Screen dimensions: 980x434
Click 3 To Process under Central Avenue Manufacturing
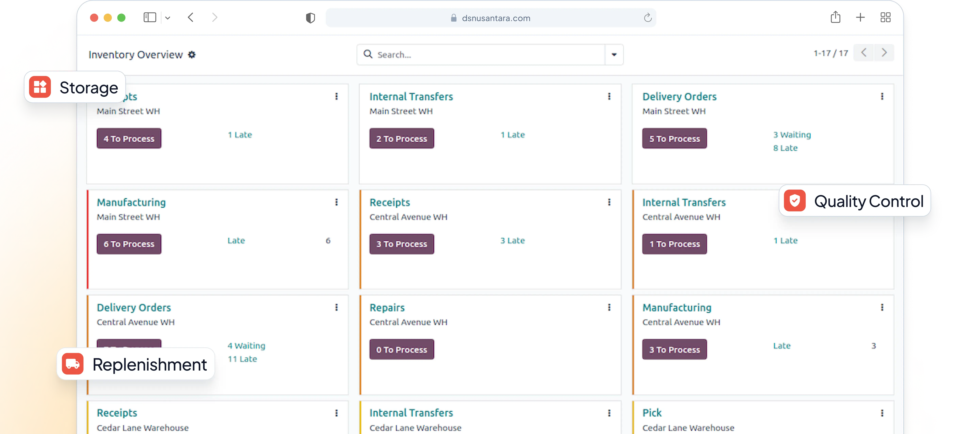click(x=674, y=349)
